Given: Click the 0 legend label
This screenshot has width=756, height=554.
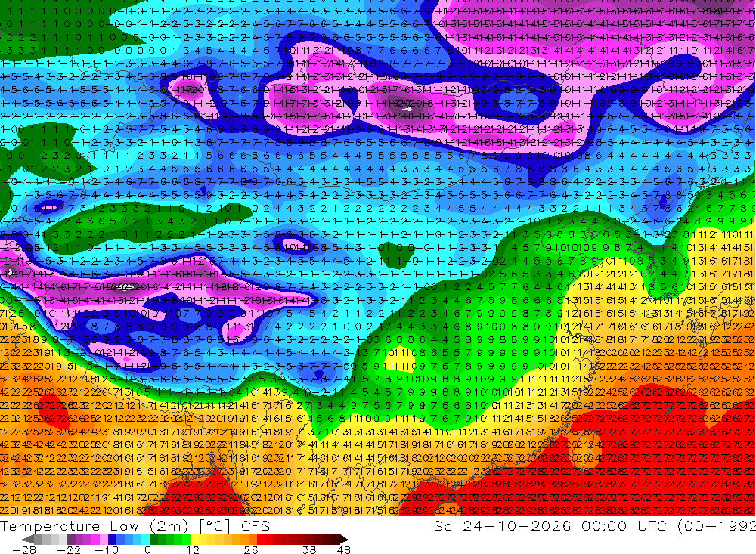Looking at the screenshot, I should (148, 550).
